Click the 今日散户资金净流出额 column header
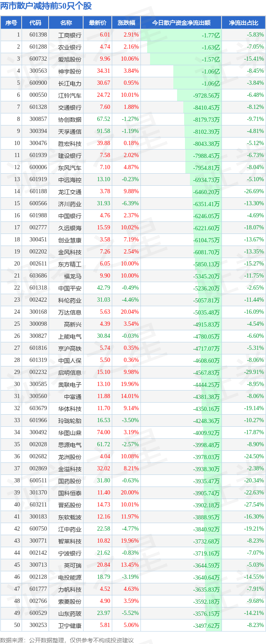Image resolution: width=266 pixels, height=644 pixels. 181,23
